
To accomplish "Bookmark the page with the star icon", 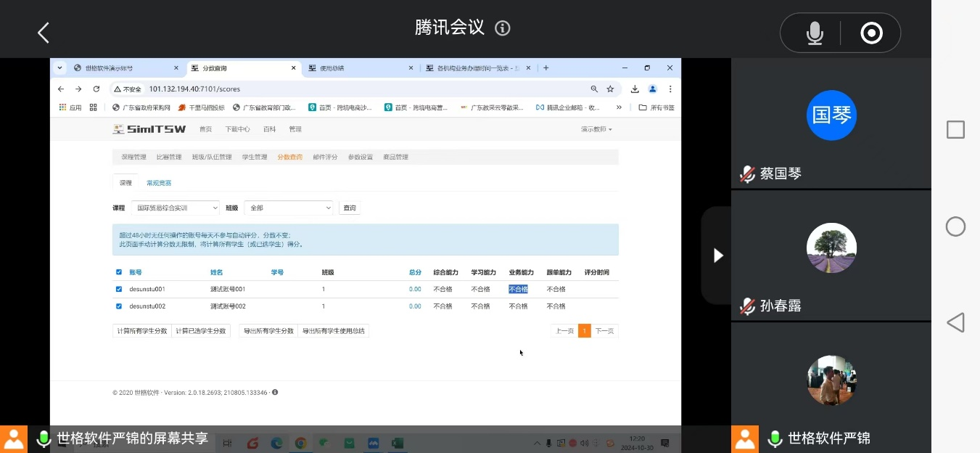I will (610, 89).
